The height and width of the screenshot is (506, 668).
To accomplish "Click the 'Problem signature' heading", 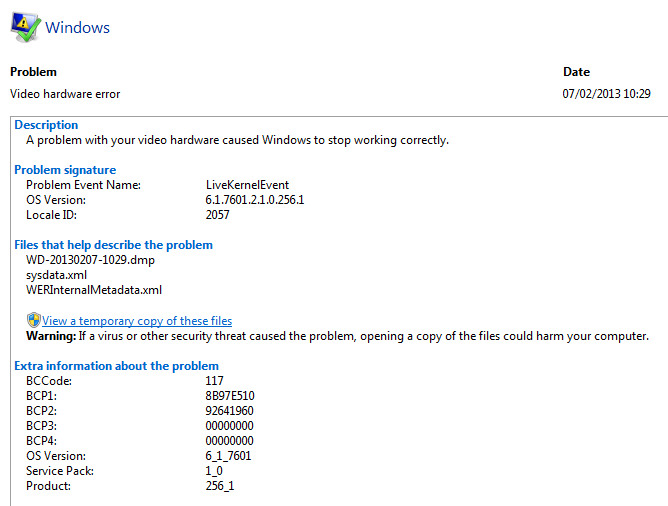I will point(65,170).
